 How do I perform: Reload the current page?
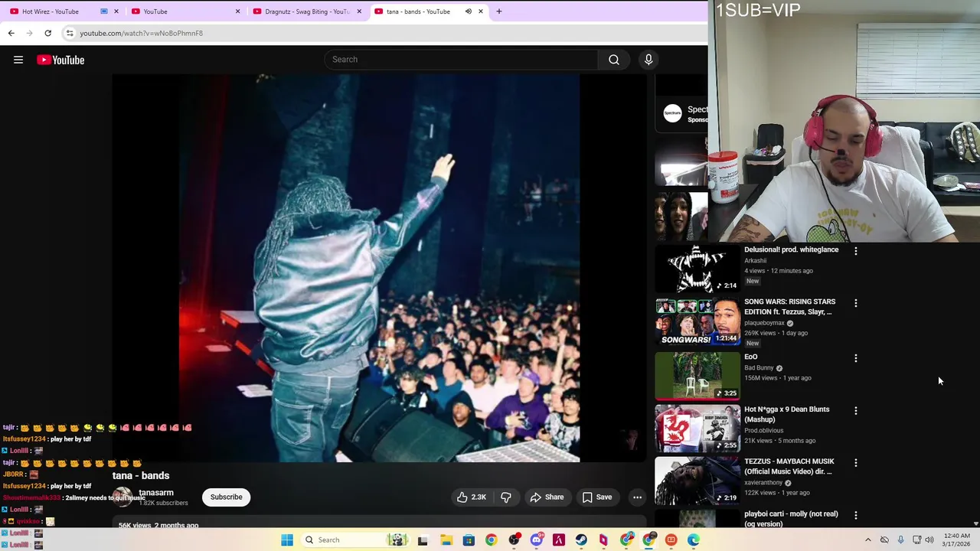pyautogui.click(x=47, y=33)
